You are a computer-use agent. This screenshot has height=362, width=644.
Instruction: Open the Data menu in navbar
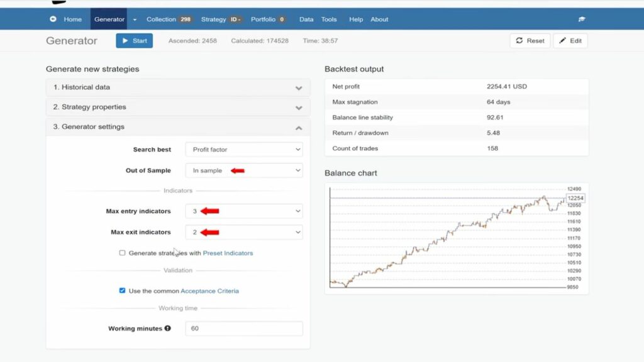[306, 19]
